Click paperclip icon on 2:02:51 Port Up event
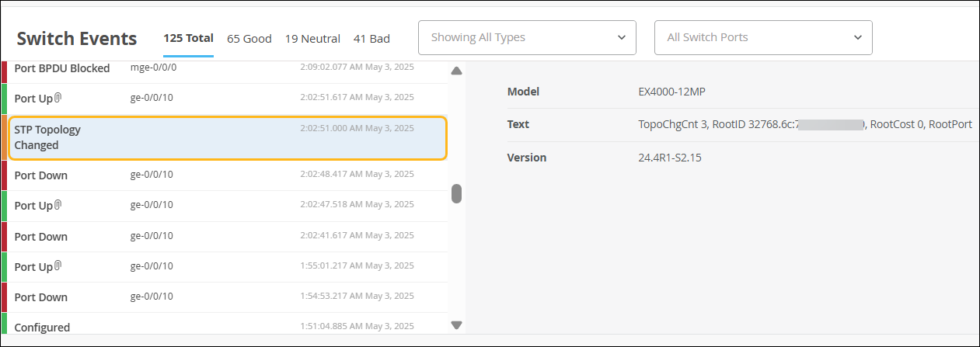This screenshot has height=347, width=980. pyautogui.click(x=58, y=98)
